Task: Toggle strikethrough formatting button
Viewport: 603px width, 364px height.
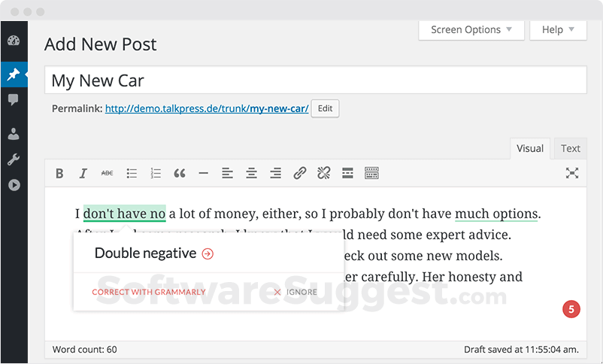Action: [x=108, y=174]
